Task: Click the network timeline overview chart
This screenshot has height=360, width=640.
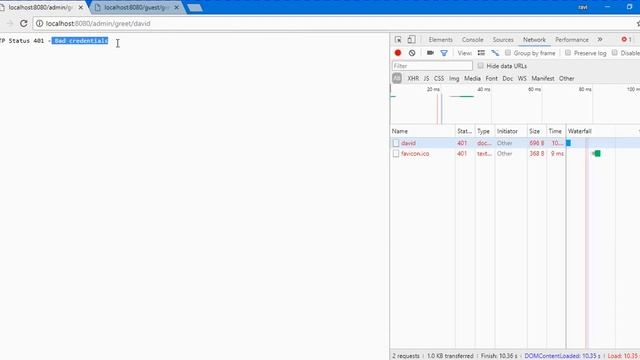Action: coord(515,104)
